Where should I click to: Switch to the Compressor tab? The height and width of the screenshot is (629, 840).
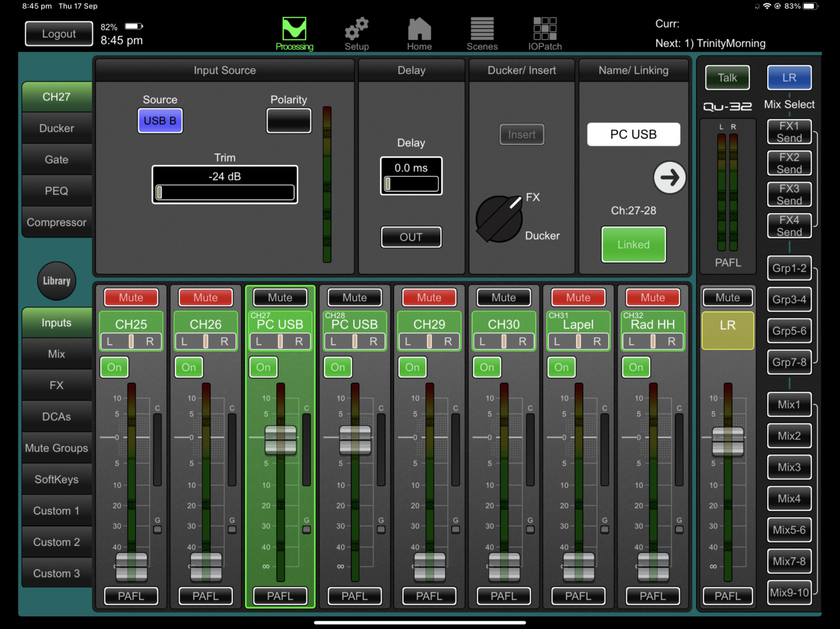(56, 222)
